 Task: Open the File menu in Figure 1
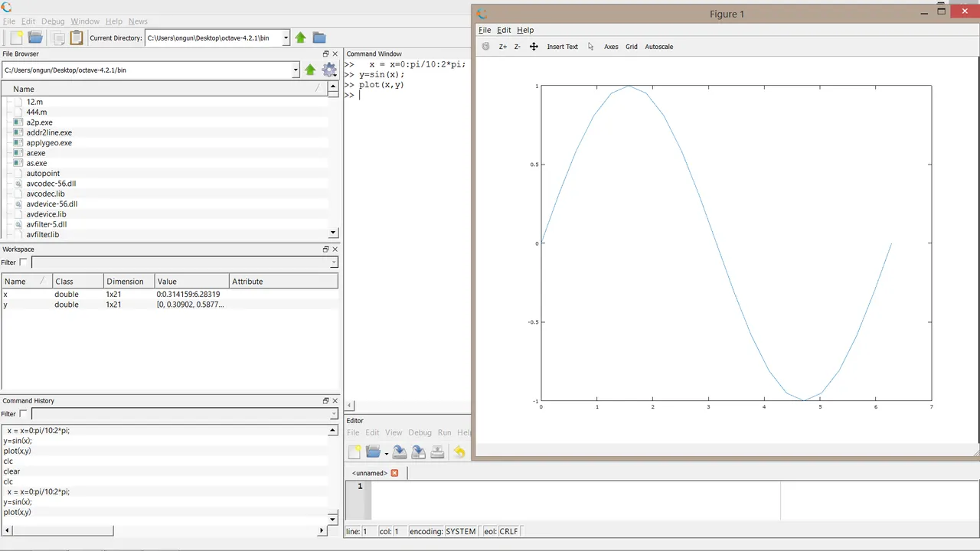tap(485, 30)
